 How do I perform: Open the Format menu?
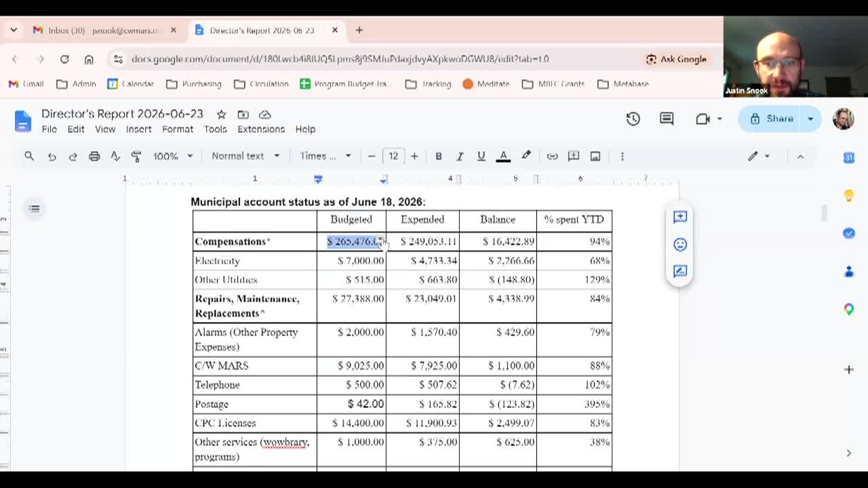point(178,129)
